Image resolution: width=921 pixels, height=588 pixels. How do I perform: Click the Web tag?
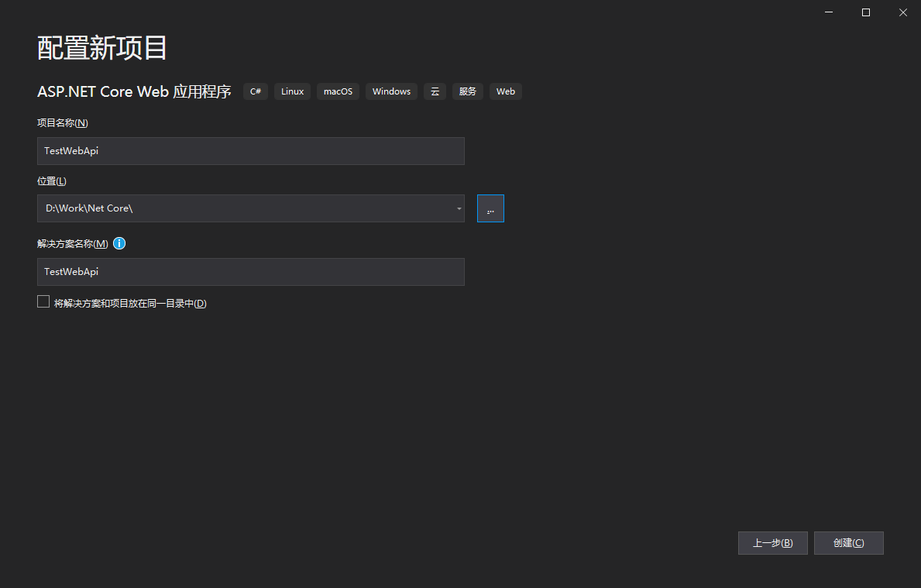pos(506,91)
